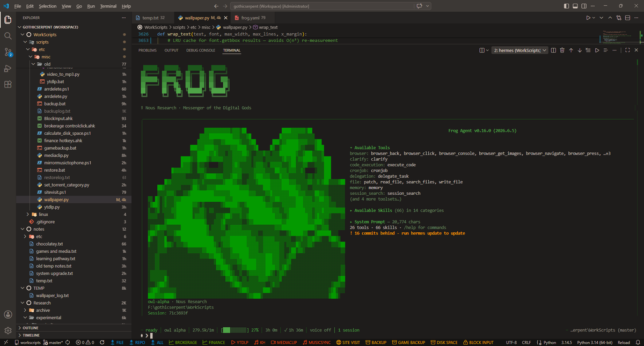
Task: Collapse the scripts folder
Action: coord(26,42)
